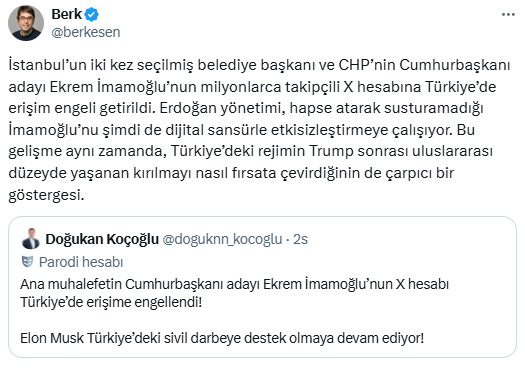Click the quoted sentence starting with Elon Musk

coord(222,338)
